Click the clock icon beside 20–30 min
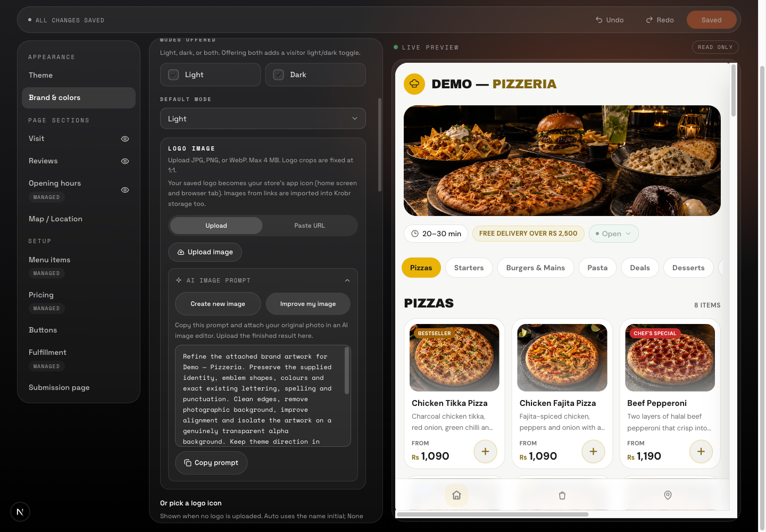This screenshot has width=766, height=532. click(x=415, y=234)
